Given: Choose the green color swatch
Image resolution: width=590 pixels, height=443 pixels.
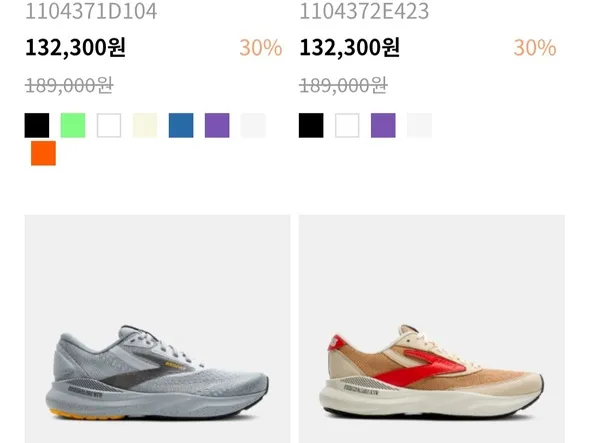Looking at the screenshot, I should 73,125.
